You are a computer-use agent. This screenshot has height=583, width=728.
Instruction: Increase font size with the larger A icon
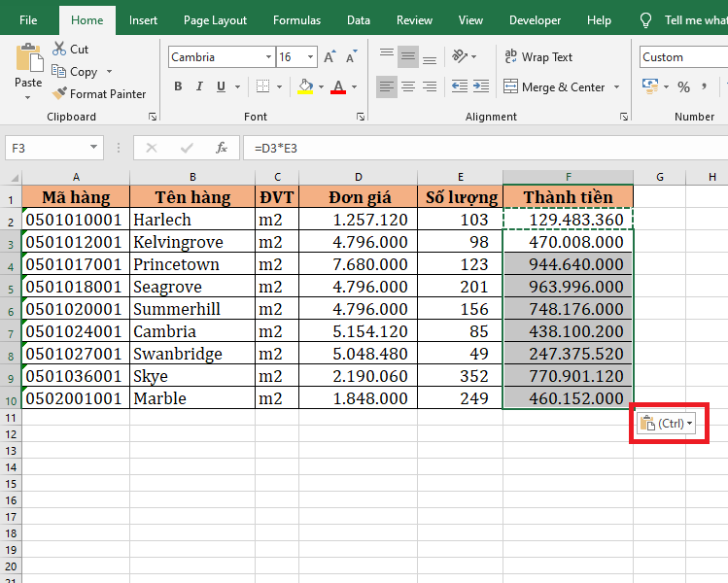(x=329, y=57)
